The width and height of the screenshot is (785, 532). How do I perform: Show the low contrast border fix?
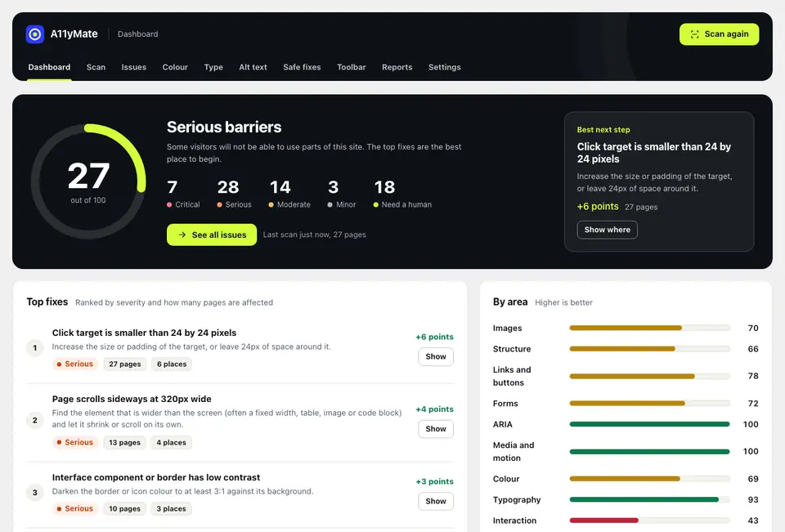pos(436,501)
